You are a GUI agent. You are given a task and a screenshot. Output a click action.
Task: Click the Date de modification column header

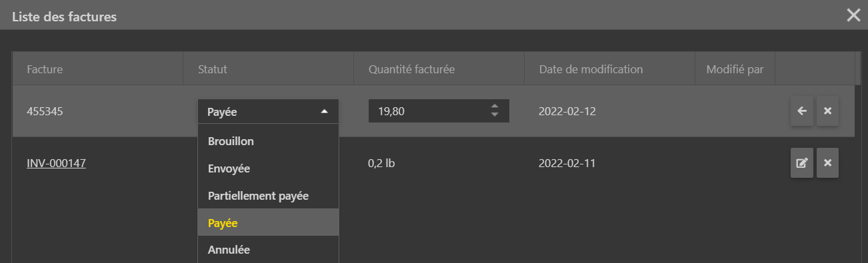(x=610, y=69)
